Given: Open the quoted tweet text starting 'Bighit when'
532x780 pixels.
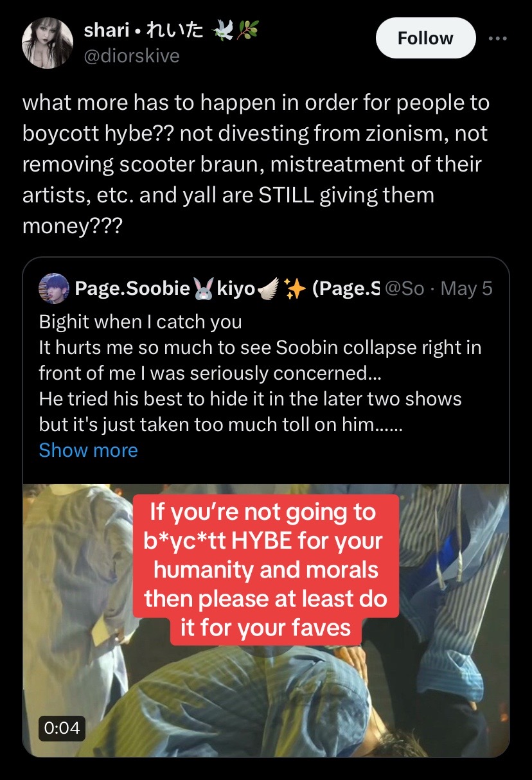Looking at the screenshot, I should [260, 373].
